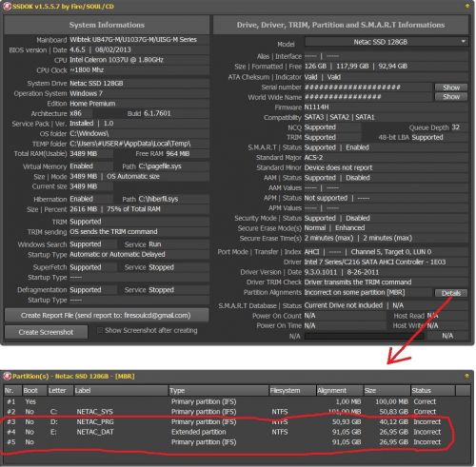Click the 1,00 MB alignment cell

click(348, 401)
